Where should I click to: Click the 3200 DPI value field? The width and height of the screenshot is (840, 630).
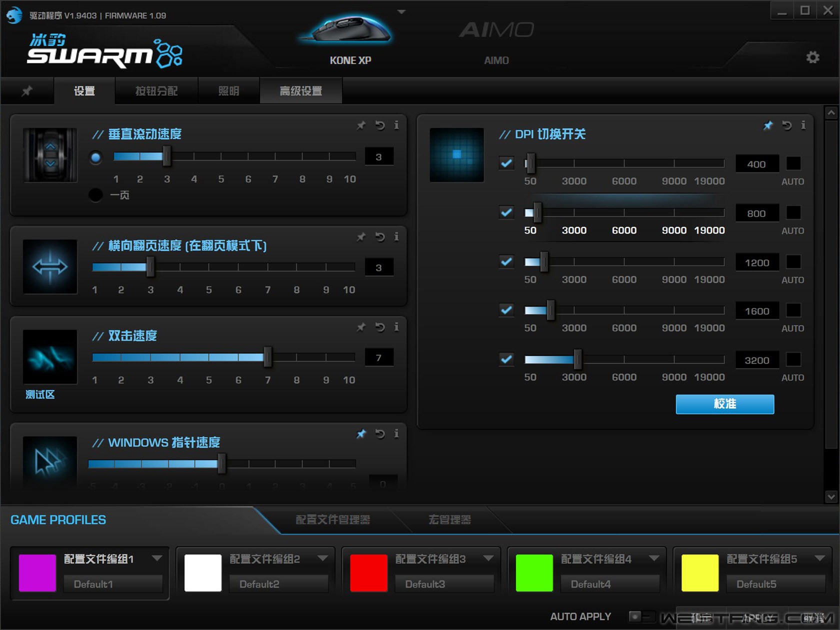coord(757,360)
